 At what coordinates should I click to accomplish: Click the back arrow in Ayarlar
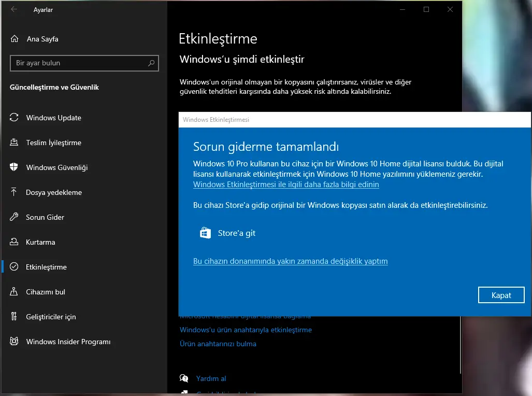click(x=14, y=9)
